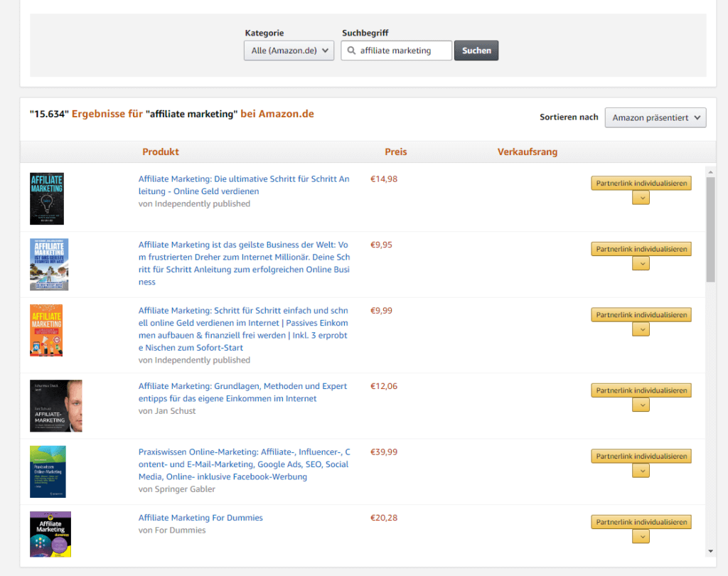Image resolution: width=728 pixels, height=576 pixels.
Task: Select price text €9,95
Action: pyautogui.click(x=381, y=245)
